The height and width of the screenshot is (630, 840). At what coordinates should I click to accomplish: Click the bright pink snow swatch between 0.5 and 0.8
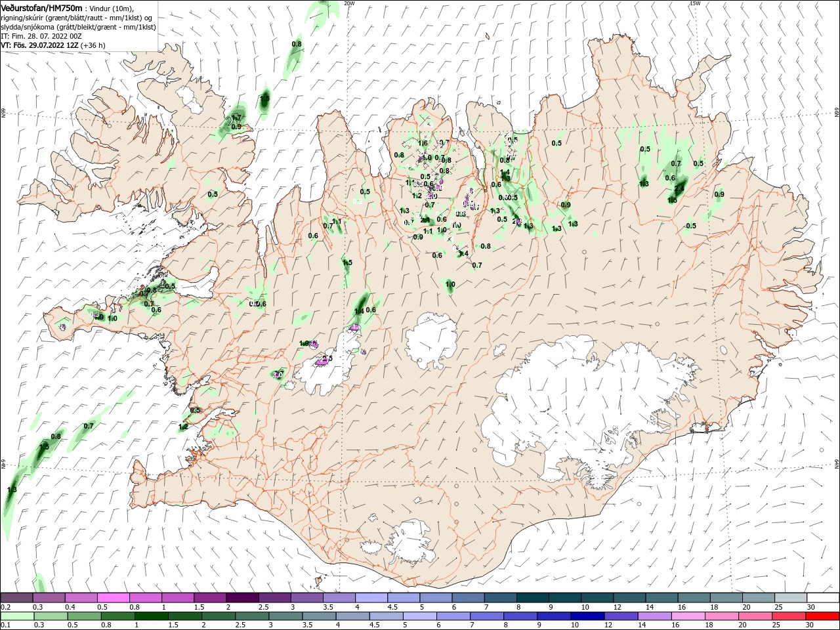(x=113, y=598)
